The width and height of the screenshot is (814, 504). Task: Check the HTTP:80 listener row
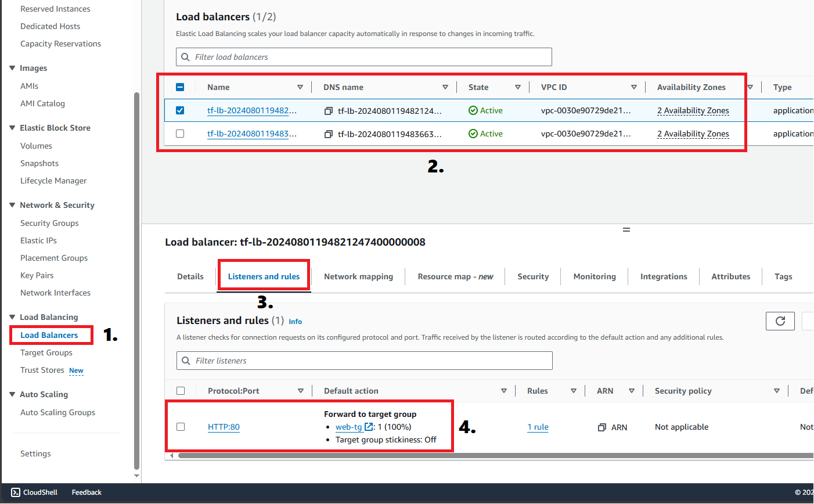tap(181, 427)
